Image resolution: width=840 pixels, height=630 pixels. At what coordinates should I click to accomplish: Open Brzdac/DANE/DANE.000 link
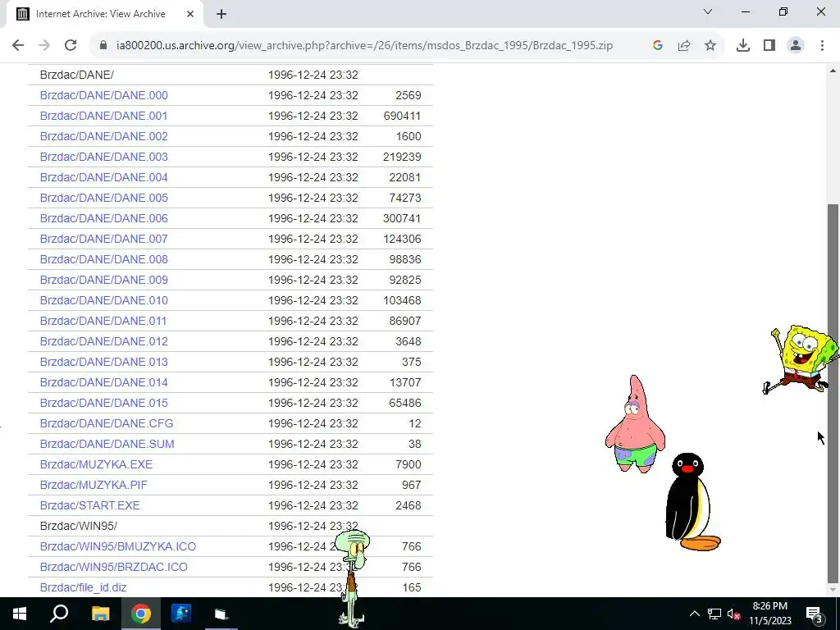[104, 95]
